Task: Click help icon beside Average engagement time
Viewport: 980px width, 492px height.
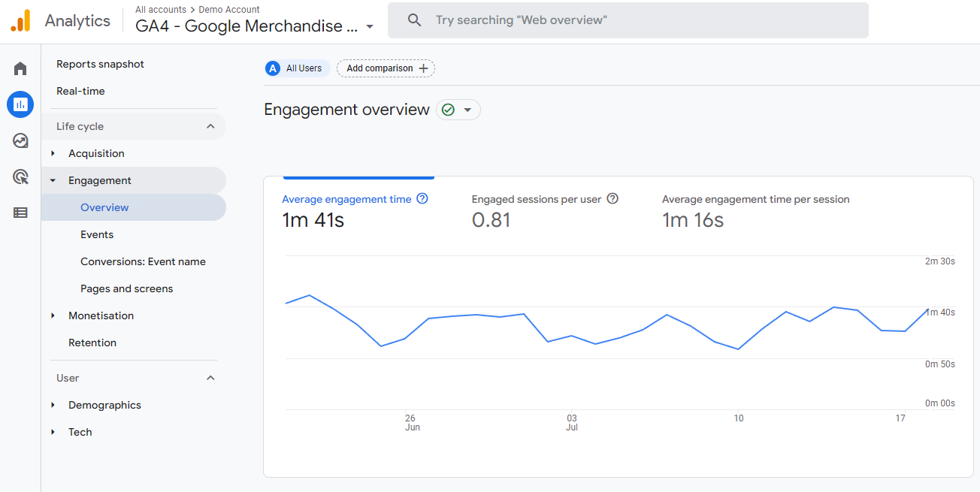Action: pos(422,199)
